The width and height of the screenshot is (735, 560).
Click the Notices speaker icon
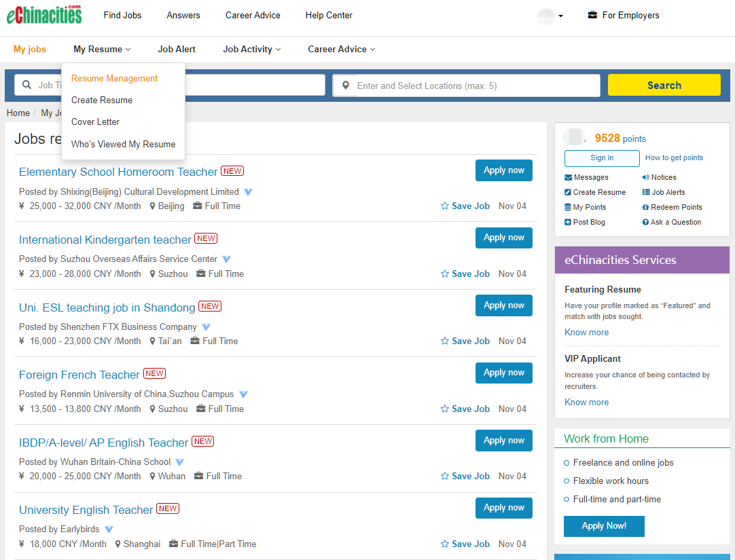645,177
